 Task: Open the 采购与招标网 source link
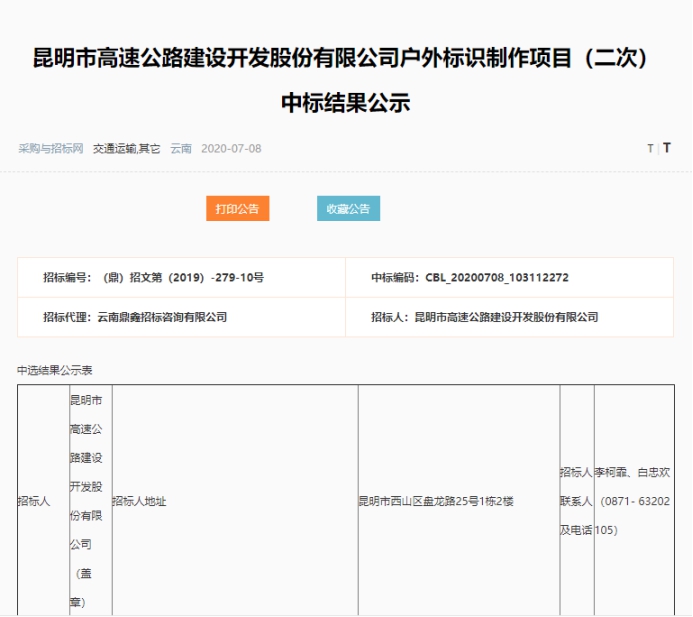[51, 148]
